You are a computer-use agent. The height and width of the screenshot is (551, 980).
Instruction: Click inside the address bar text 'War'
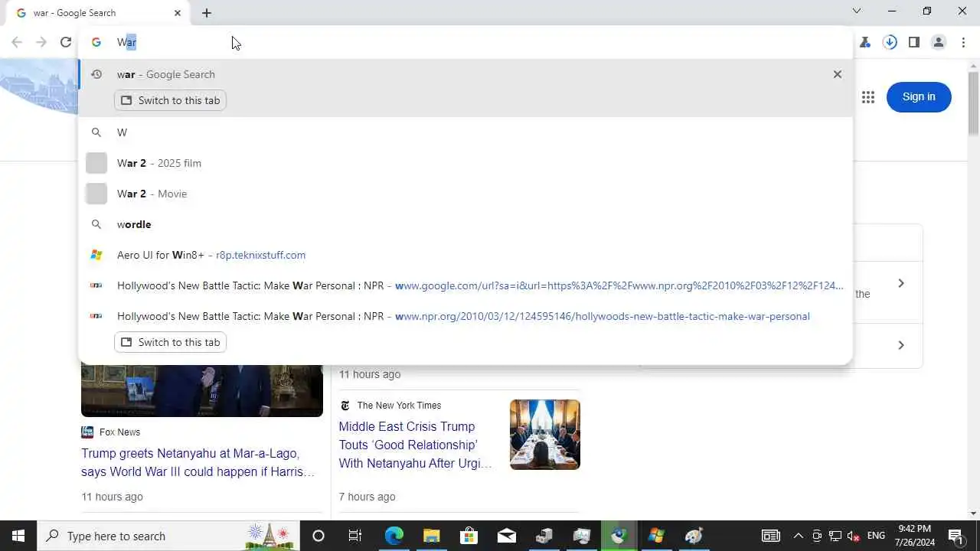pyautogui.click(x=126, y=42)
